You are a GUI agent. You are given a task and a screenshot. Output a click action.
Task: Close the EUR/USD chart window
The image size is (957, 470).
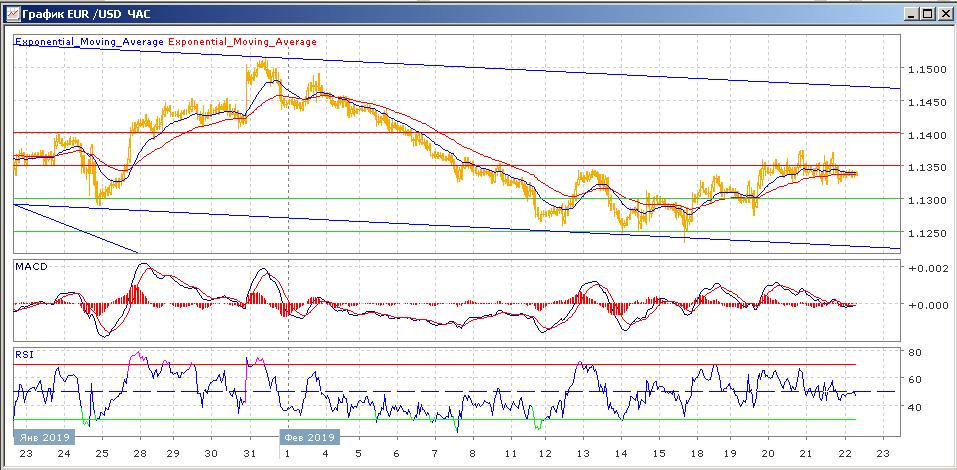point(944,14)
